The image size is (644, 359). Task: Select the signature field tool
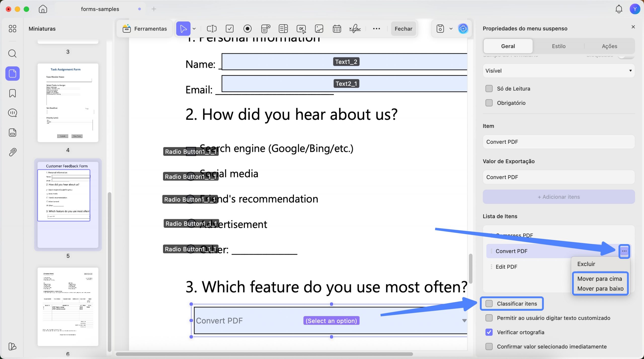(x=355, y=29)
